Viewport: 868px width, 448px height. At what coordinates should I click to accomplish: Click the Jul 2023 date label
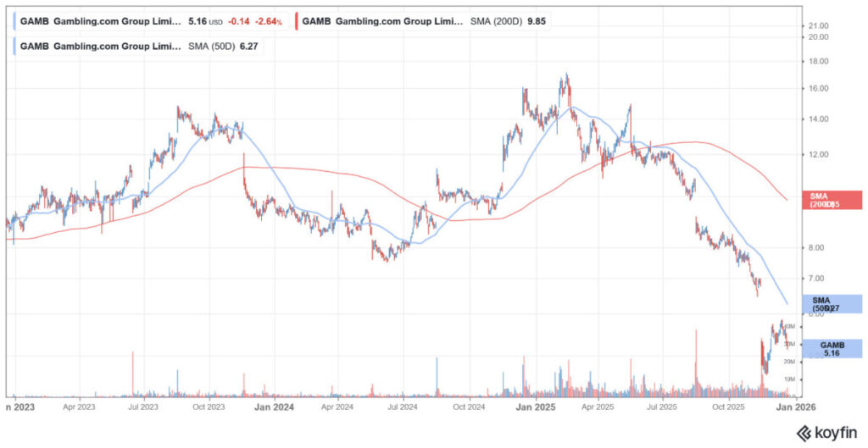coord(143,407)
